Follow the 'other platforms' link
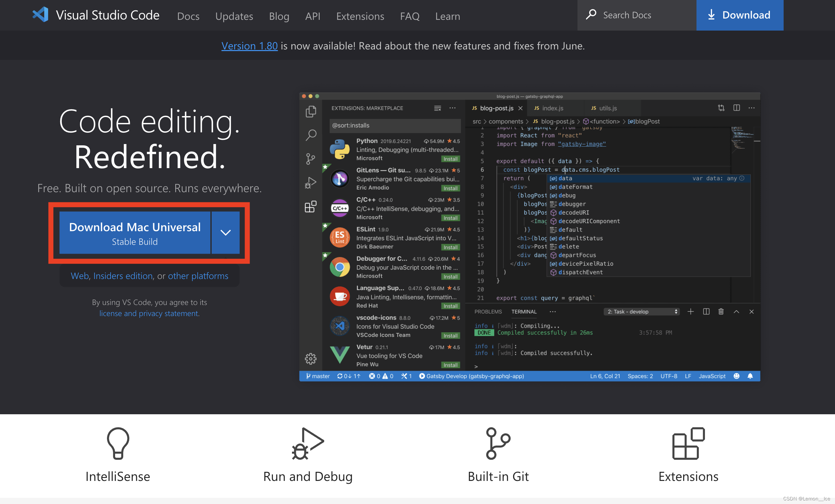Screen dimensions: 835x504 click(198, 276)
